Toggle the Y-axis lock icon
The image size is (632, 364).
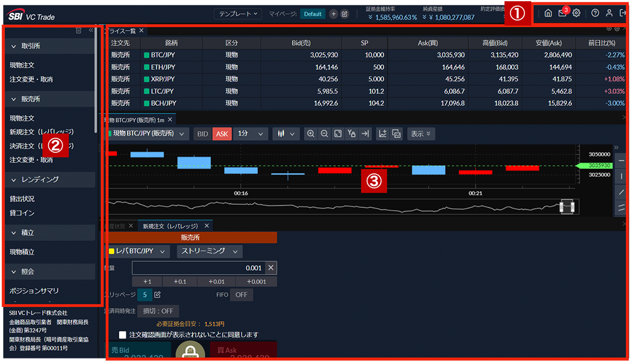point(351,134)
